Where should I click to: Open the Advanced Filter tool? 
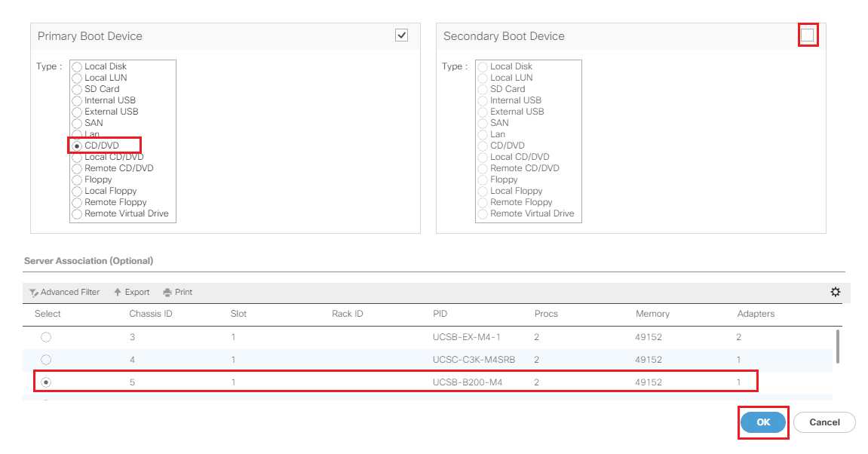tap(64, 293)
